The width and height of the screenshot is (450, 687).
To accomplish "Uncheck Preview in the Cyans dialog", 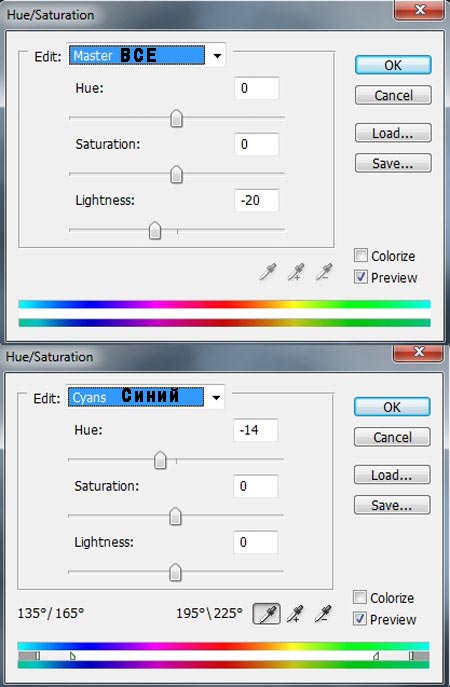I will [x=360, y=619].
